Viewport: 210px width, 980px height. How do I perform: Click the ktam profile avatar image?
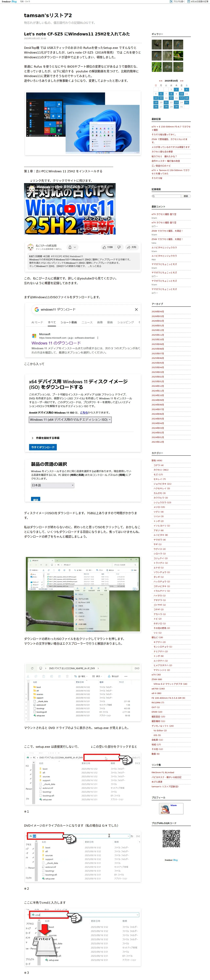(165, 809)
